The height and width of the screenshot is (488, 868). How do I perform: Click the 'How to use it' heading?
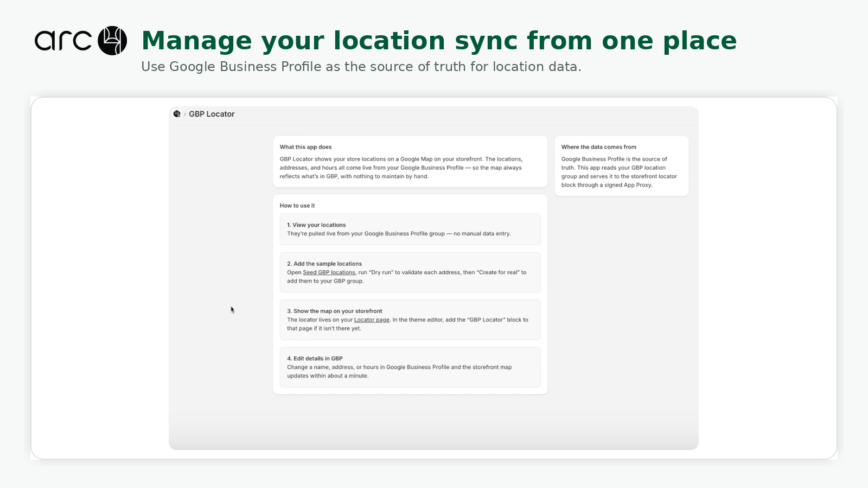[x=297, y=206]
